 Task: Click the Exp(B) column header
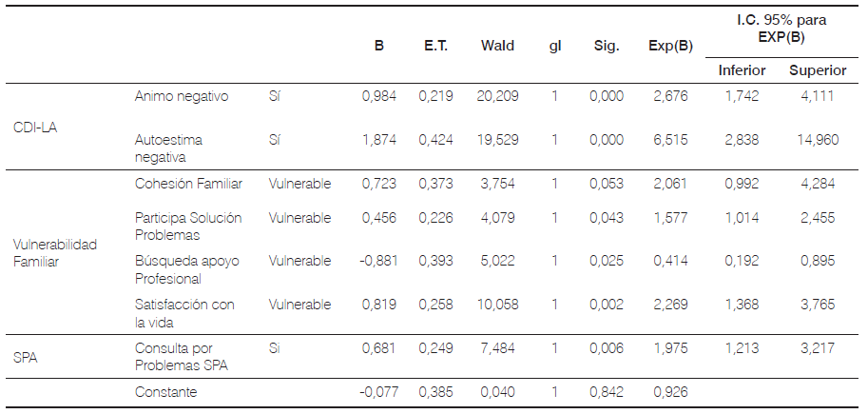point(671,46)
